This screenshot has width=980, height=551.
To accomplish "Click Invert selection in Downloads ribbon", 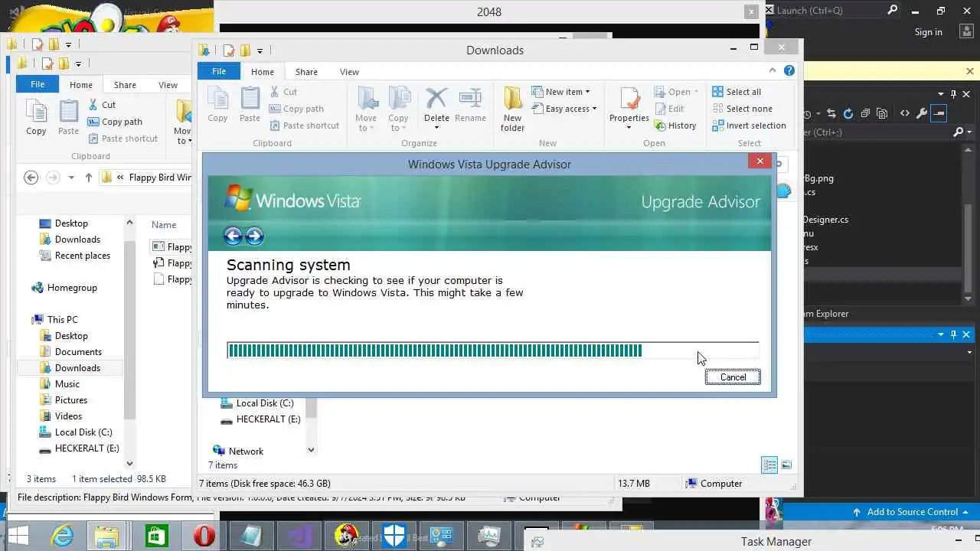I will point(749,126).
